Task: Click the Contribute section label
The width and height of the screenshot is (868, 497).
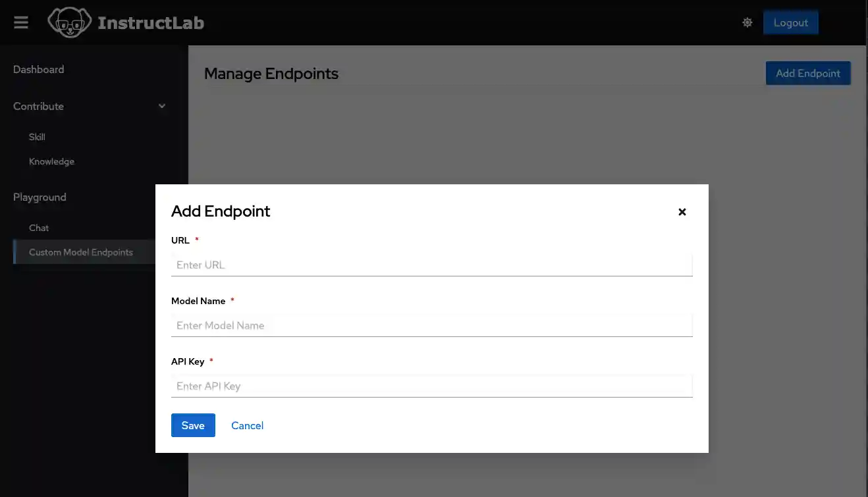Action: 38,106
